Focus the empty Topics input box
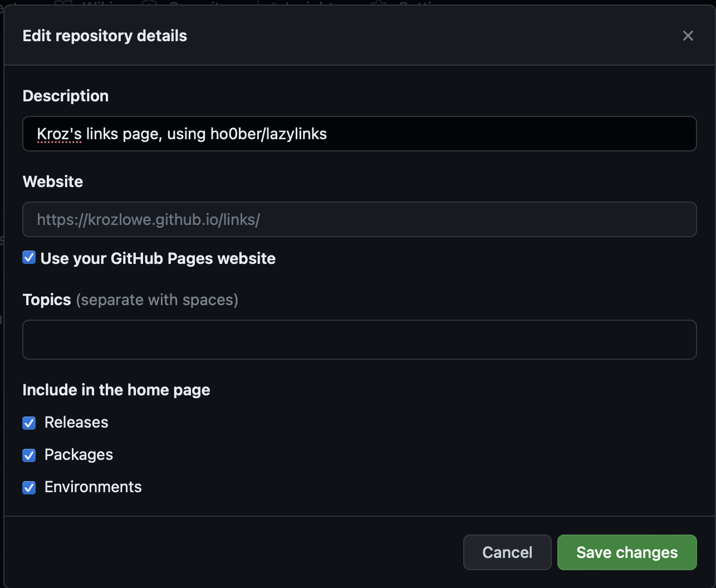The height and width of the screenshot is (588, 716). click(x=359, y=340)
